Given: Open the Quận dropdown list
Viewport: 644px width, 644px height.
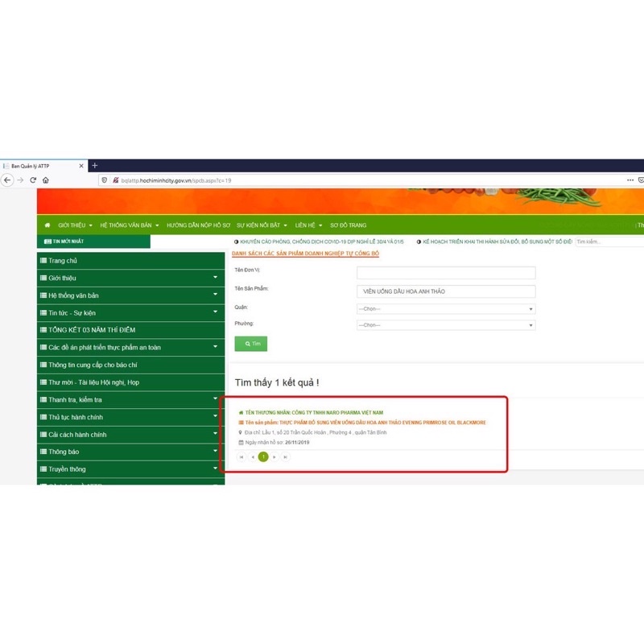Looking at the screenshot, I should pyautogui.click(x=445, y=308).
